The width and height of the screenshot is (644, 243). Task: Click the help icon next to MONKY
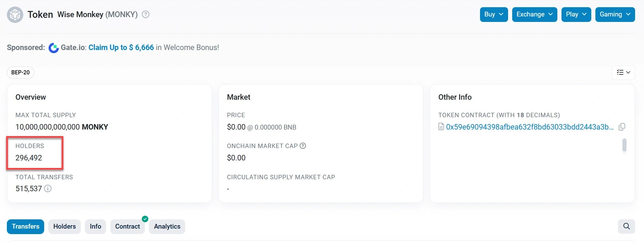click(146, 14)
